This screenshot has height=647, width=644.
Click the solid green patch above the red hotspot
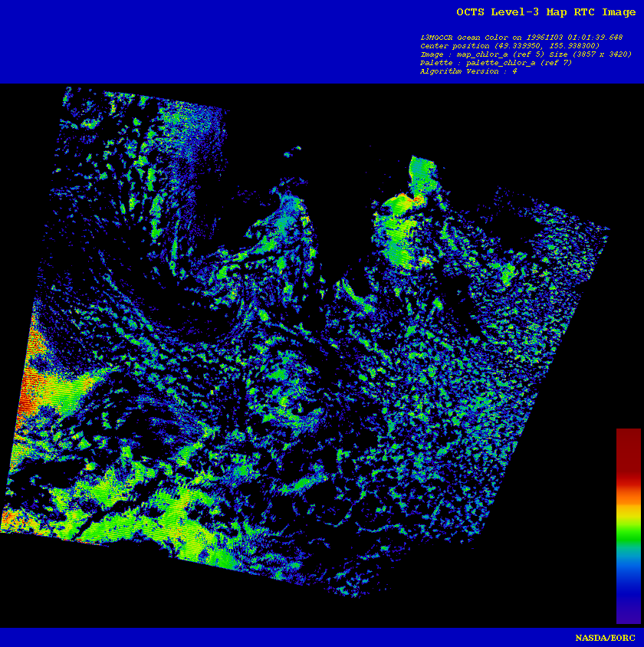pyautogui.click(x=421, y=172)
